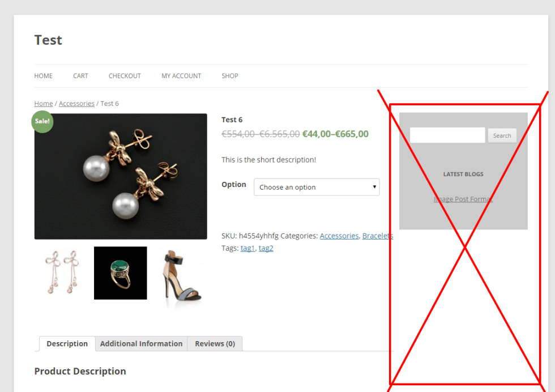
Task: Focus the sidebar search input field
Action: tap(447, 135)
